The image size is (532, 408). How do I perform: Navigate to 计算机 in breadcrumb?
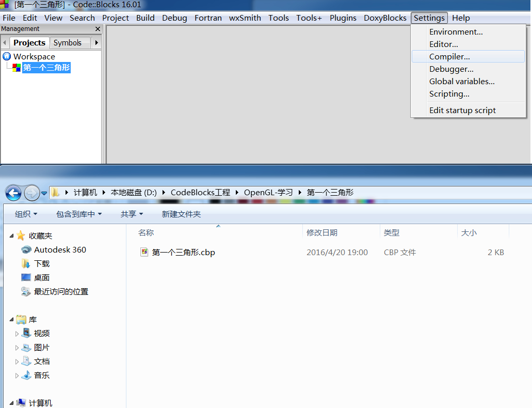click(85, 193)
